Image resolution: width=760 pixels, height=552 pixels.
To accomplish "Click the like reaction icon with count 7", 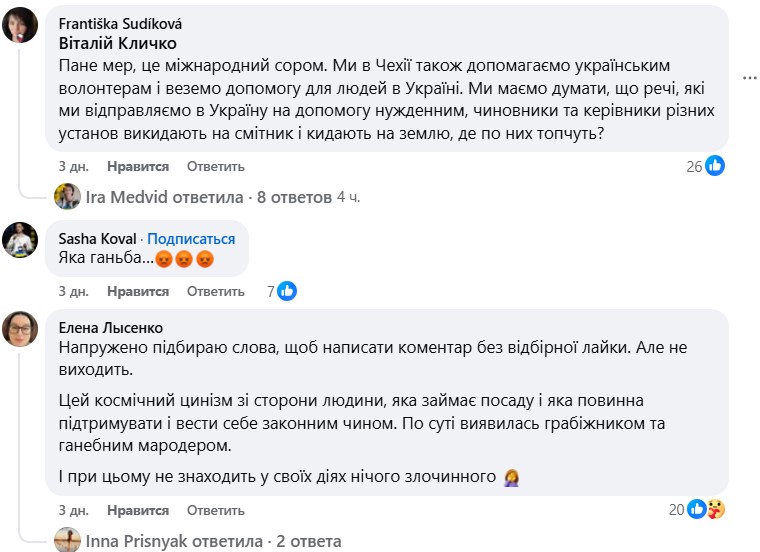I will pos(286,291).
